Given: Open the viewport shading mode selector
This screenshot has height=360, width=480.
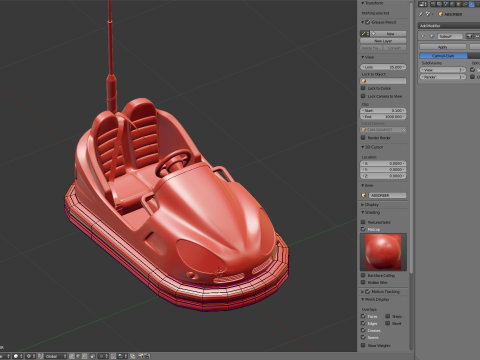Looking at the screenshot, I should [x=18, y=356].
